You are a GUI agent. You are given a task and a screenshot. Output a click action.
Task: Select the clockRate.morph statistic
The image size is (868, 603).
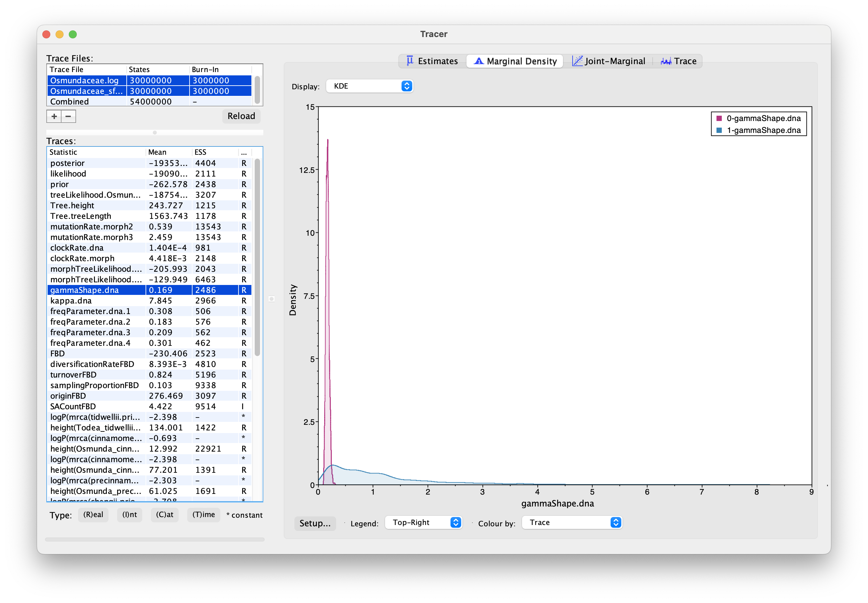(149, 259)
